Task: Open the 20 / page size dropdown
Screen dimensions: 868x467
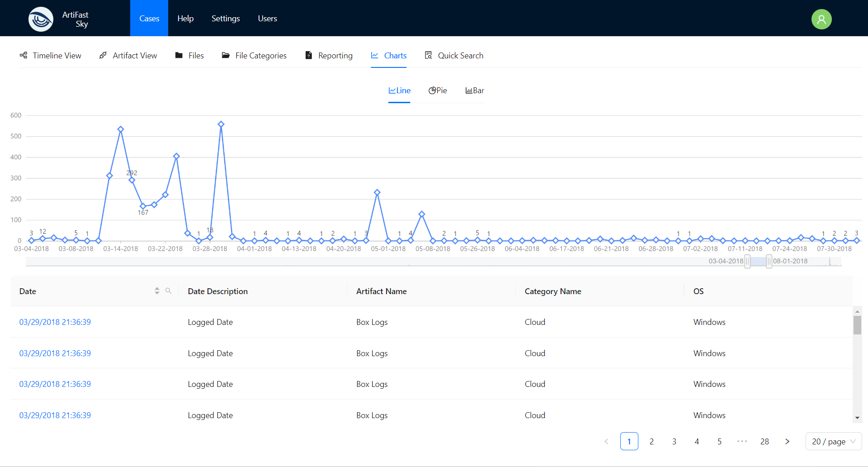Action: coord(833,441)
